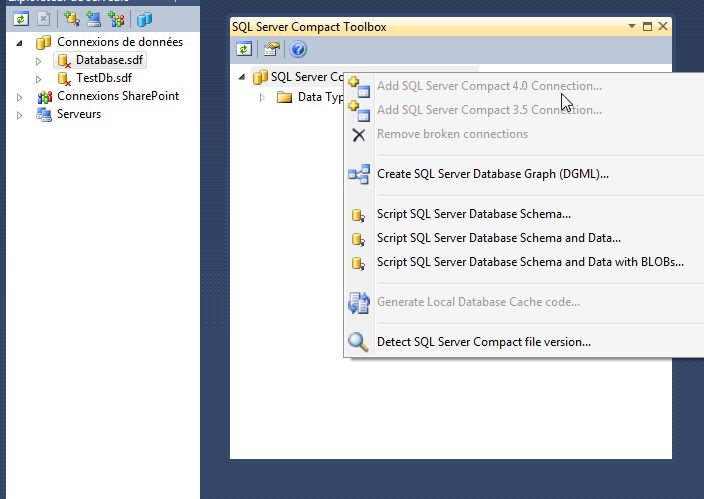Click the SQL Server Compact root node icon

click(260, 77)
